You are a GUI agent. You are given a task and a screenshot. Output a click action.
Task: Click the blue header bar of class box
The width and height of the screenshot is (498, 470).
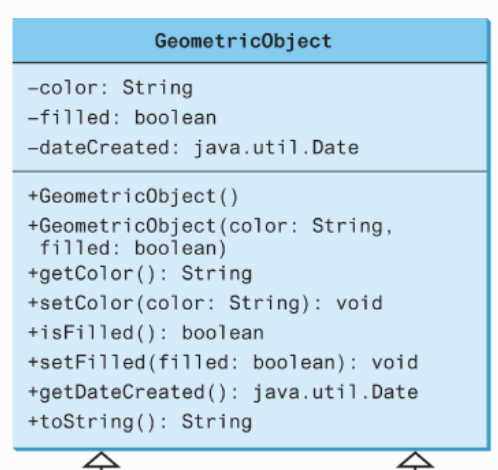point(250,40)
